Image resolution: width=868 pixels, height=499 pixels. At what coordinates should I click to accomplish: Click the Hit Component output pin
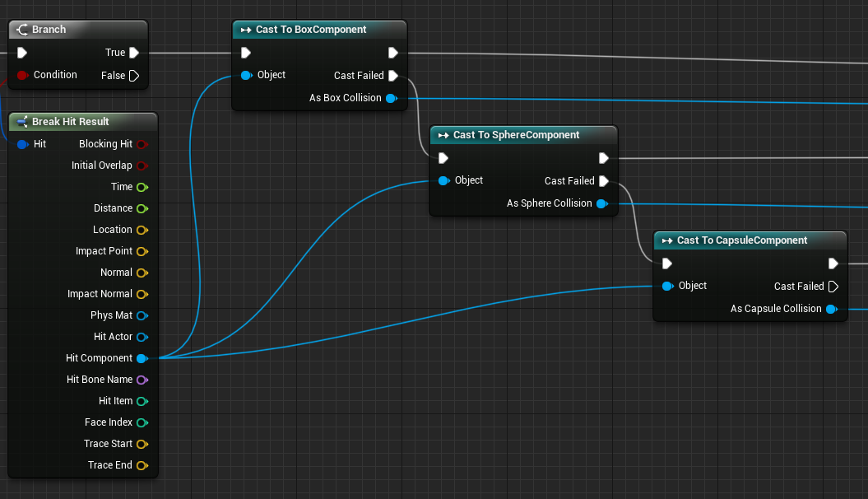tap(142, 358)
